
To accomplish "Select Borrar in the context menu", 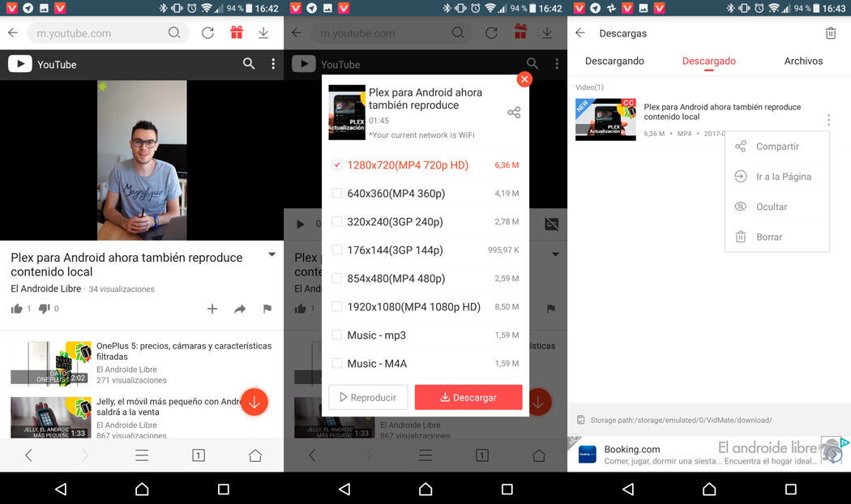I will (x=777, y=237).
